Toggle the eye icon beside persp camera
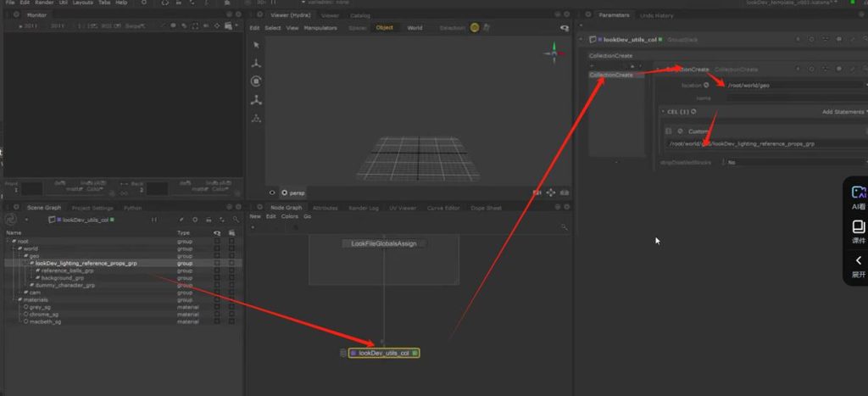This screenshot has height=396, width=868. pos(273,192)
